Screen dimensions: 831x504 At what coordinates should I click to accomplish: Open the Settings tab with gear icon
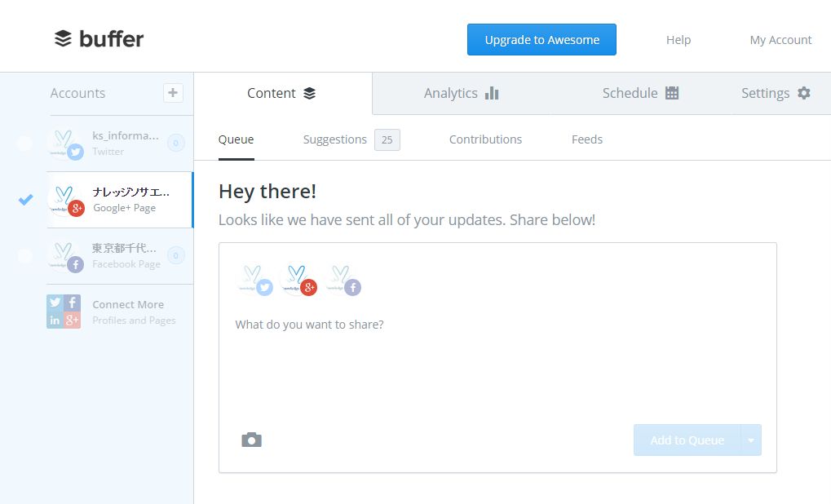[x=776, y=93]
